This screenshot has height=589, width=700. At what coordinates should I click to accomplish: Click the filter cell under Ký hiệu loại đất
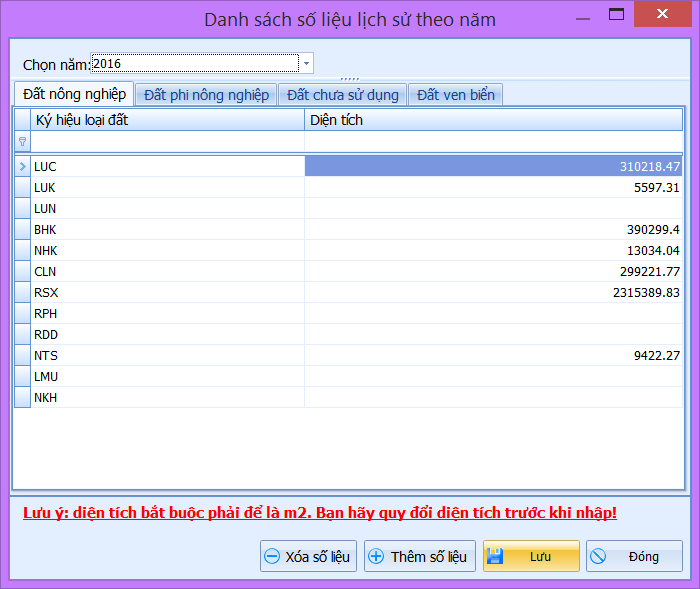167,142
